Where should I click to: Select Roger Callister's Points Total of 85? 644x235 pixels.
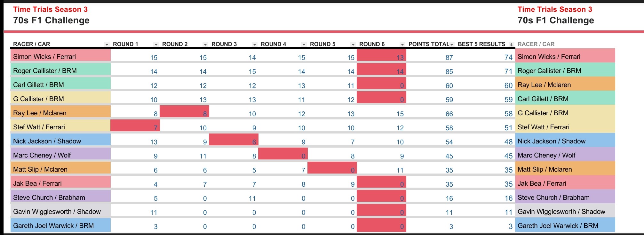coord(449,72)
